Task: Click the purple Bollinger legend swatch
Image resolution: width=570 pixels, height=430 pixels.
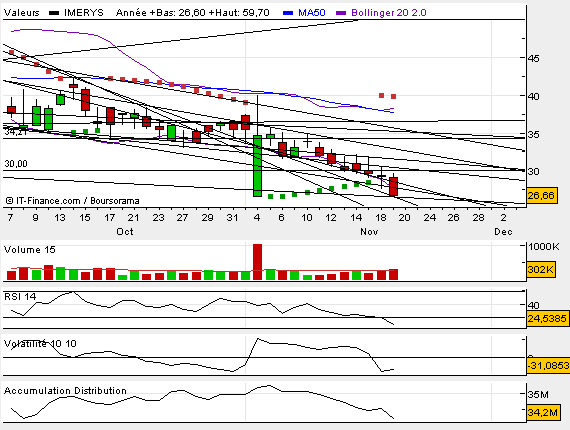Action: tap(341, 13)
